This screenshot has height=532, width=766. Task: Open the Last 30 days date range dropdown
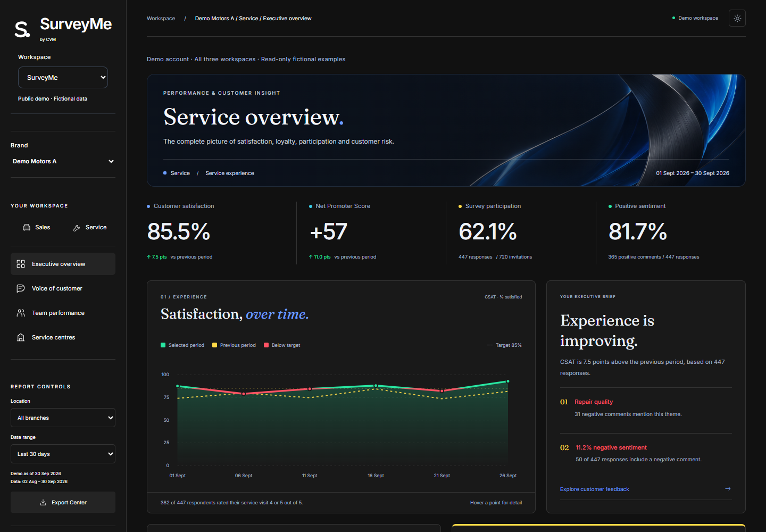(63, 454)
